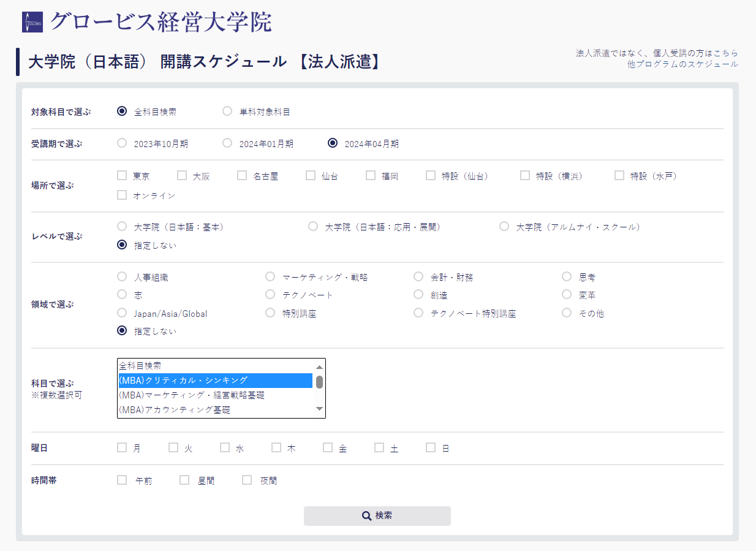
Task: Select the 特別講座 domain
Action: 270,313
